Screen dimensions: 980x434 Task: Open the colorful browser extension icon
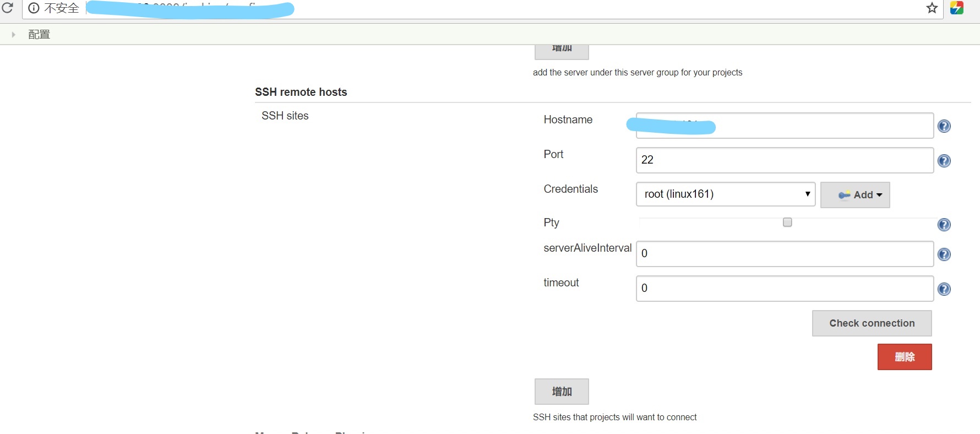pyautogui.click(x=957, y=8)
